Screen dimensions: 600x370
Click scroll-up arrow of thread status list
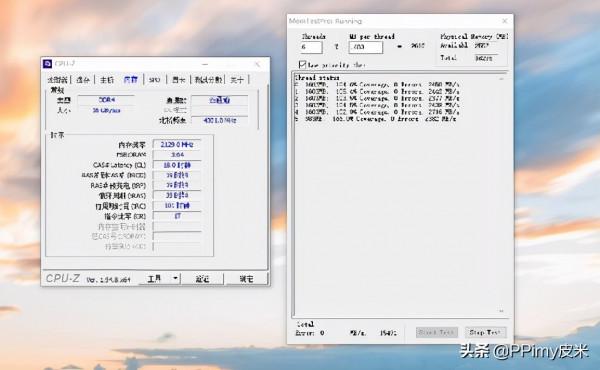[501, 78]
